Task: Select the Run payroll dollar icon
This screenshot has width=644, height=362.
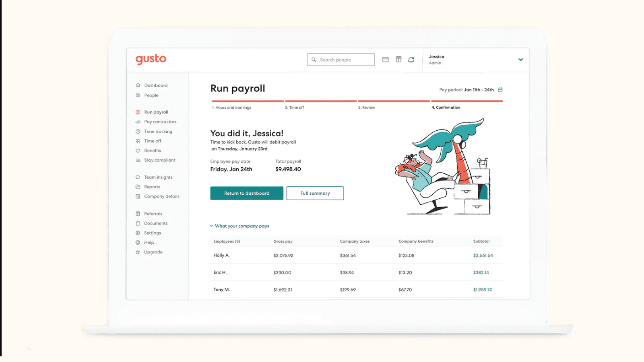Action: tap(138, 112)
